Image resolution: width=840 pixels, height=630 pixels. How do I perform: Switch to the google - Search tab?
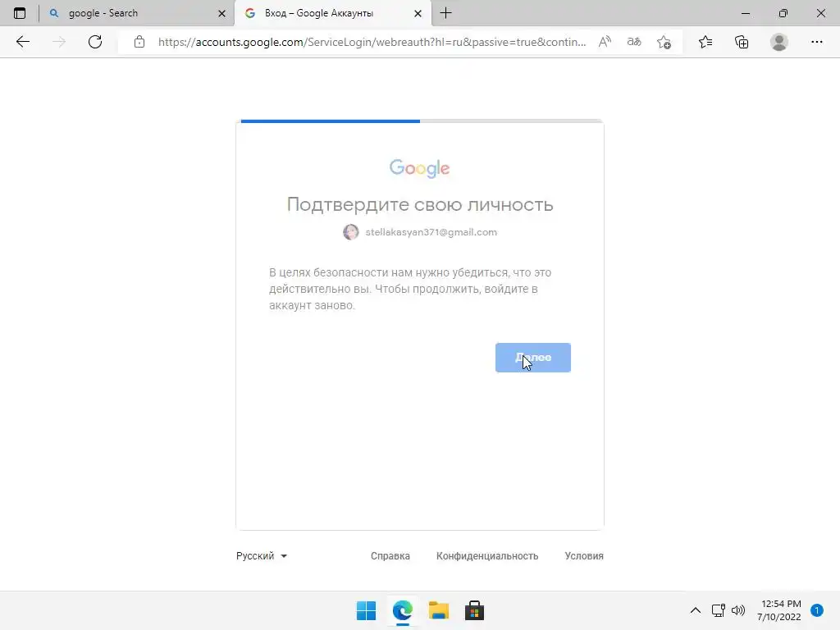tap(137, 13)
